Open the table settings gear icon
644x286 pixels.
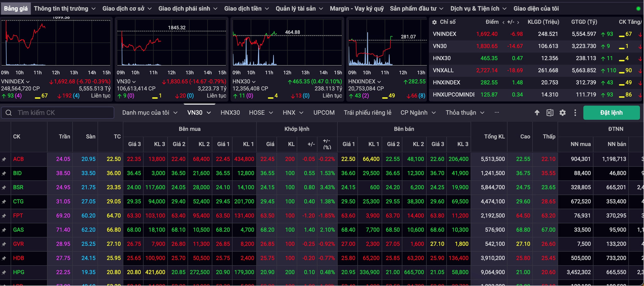pos(563,113)
